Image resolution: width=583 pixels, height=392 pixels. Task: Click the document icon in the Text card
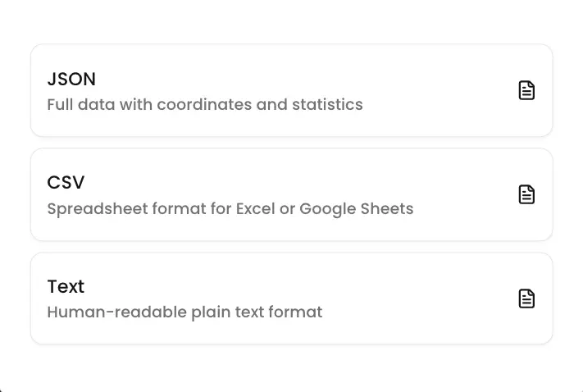526,299
